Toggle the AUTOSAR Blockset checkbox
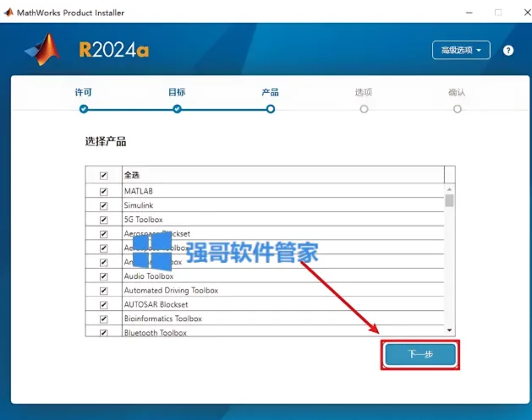Image resolution: width=532 pixels, height=420 pixels. (103, 305)
